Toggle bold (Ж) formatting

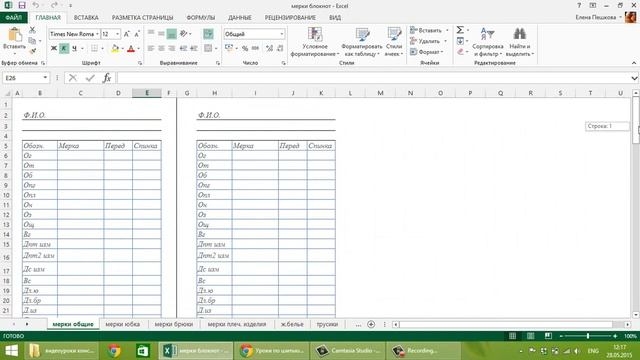[x=53, y=48]
